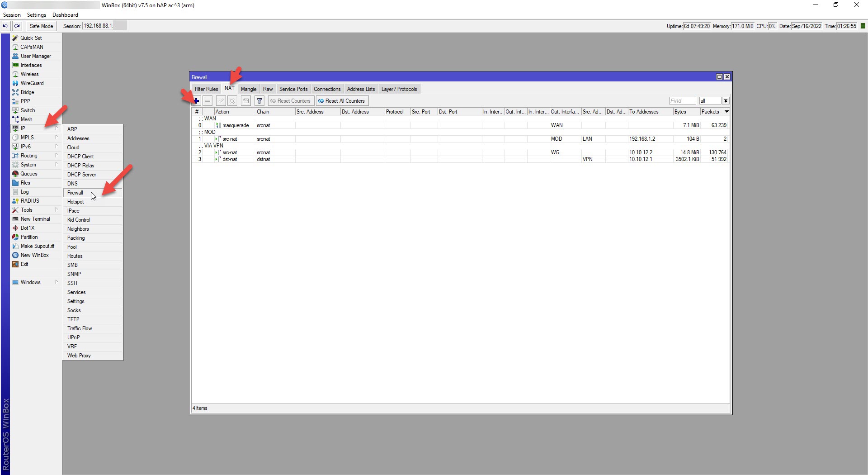This screenshot has width=868, height=475.
Task: Click the Undo arrow icon in toolbar
Action: click(5, 26)
